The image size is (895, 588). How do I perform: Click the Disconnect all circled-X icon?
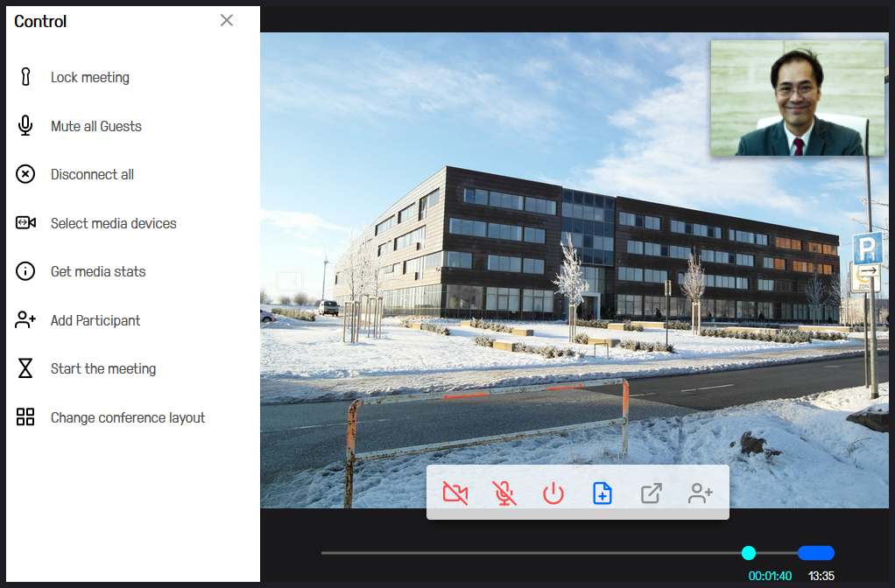click(25, 174)
